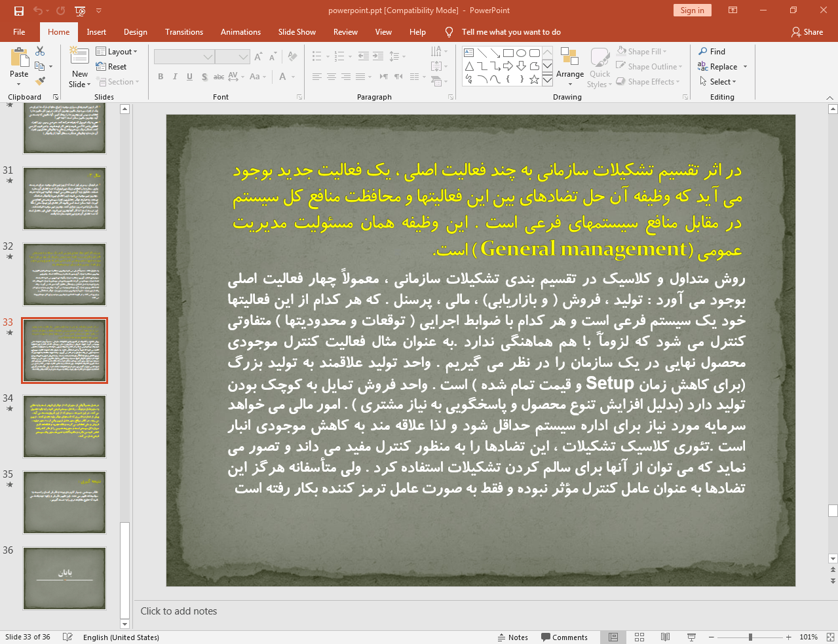This screenshot has width=838, height=644.
Task: Toggle Normal view button
Action: 613,637
